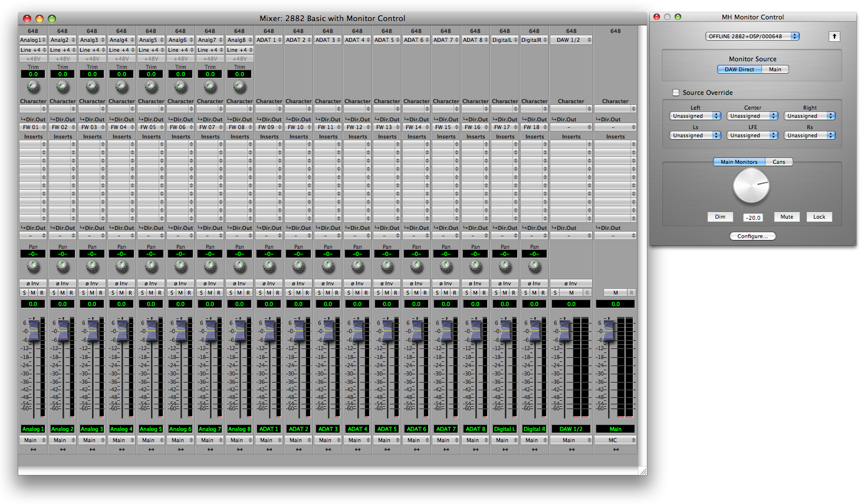This screenshot has height=504, width=864.
Task: Click the width arrow icon under MC strip
Action: tap(616, 449)
